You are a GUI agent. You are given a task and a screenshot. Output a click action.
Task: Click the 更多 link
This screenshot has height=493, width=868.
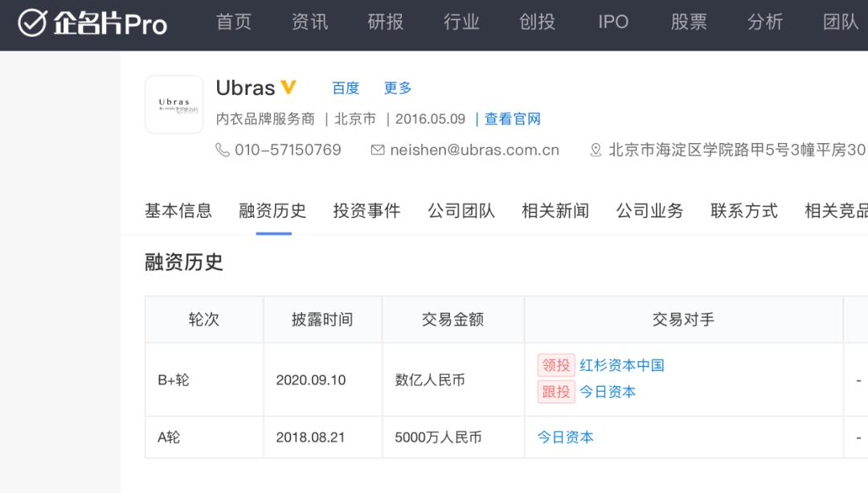coord(398,88)
